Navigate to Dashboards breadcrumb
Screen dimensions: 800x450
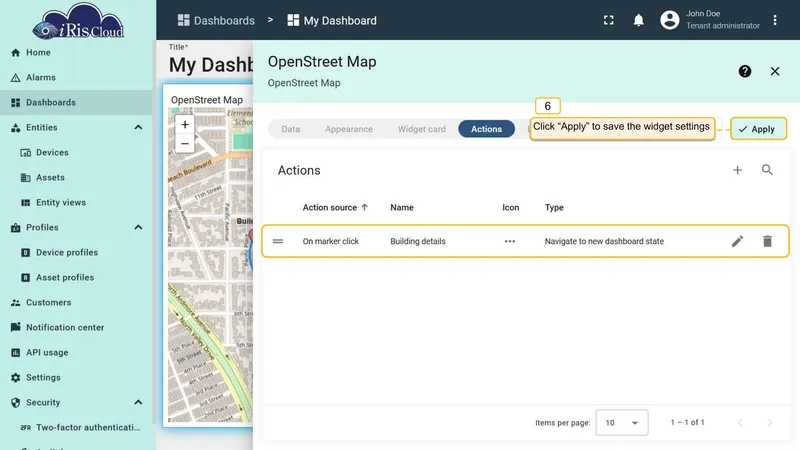(x=216, y=20)
